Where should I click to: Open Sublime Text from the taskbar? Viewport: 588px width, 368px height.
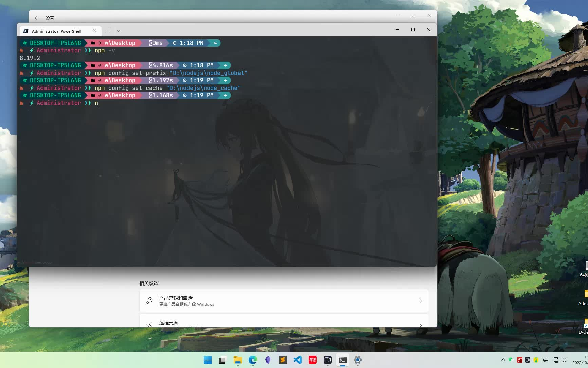click(x=282, y=360)
